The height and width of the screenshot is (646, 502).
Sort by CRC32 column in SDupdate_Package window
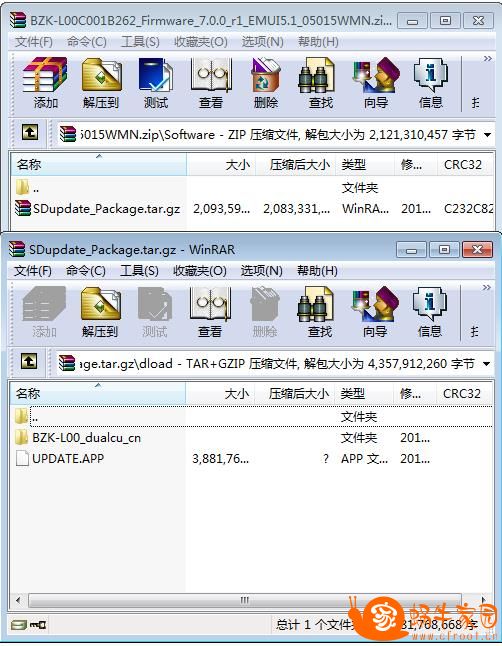click(x=464, y=393)
